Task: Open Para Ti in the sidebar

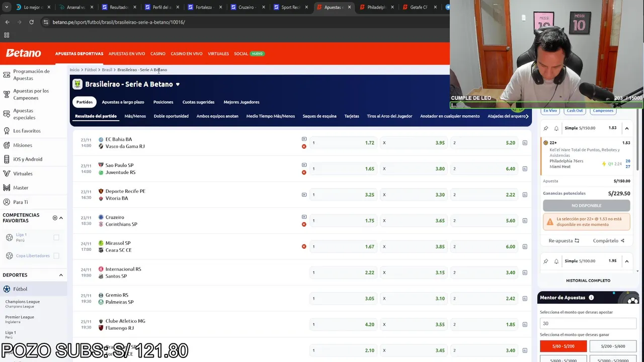Action: [21, 202]
